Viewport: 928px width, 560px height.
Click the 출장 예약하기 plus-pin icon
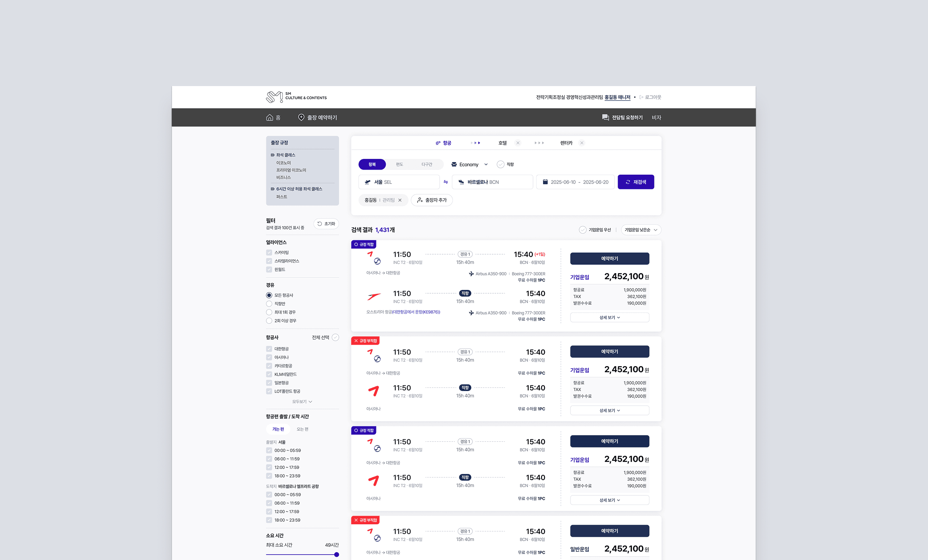tap(301, 117)
